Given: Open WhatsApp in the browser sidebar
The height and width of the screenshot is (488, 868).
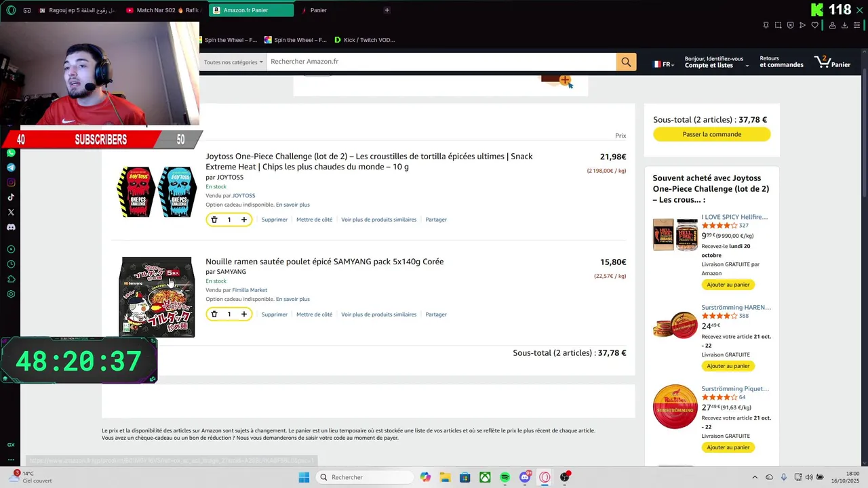Looking at the screenshot, I should (x=11, y=153).
